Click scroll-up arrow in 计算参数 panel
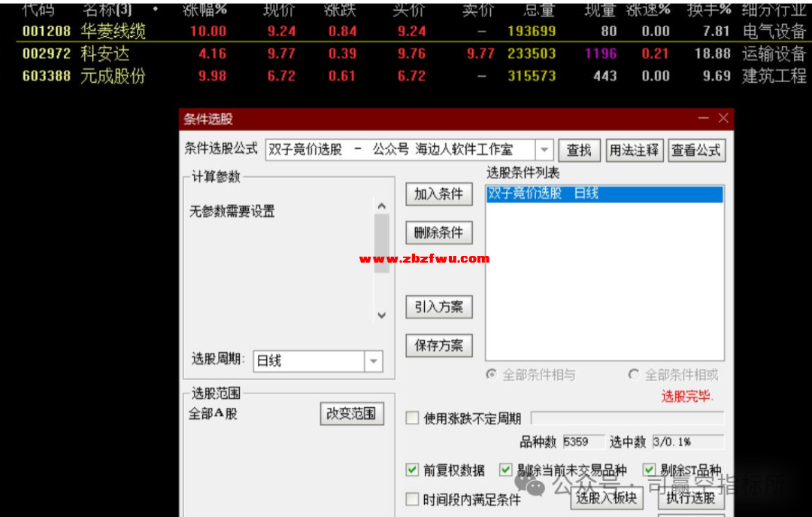Screen dimensions: 812x517 coord(382,206)
